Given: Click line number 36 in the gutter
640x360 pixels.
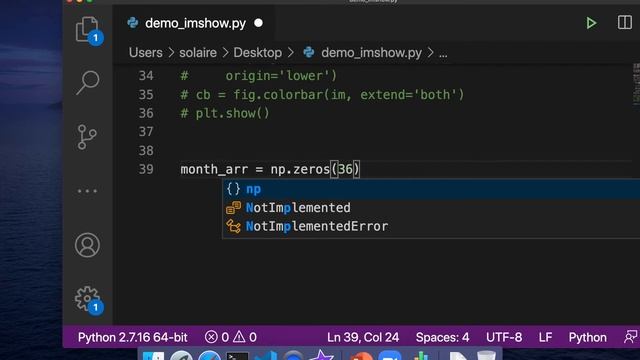Looking at the screenshot, I should point(146,113).
